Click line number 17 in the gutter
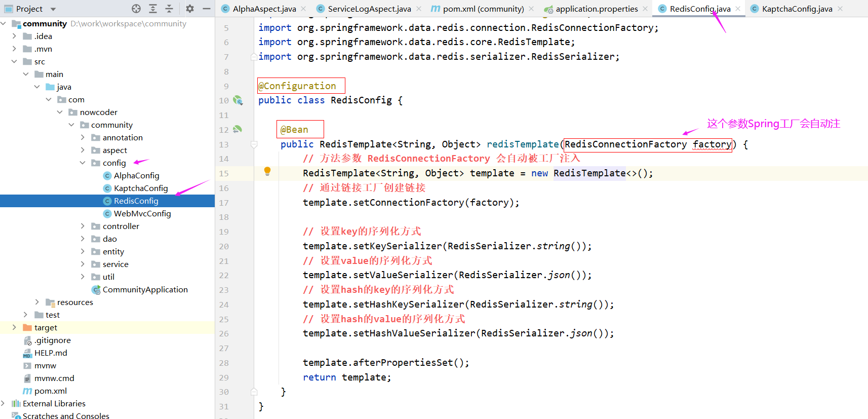Screen dimensions: 868x419 click(224, 203)
